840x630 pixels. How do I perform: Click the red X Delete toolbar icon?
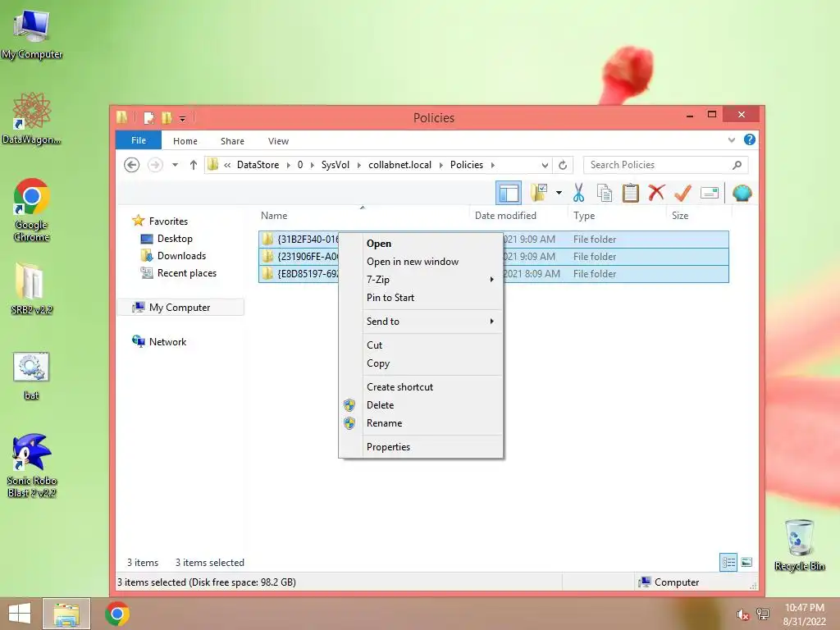(x=656, y=192)
